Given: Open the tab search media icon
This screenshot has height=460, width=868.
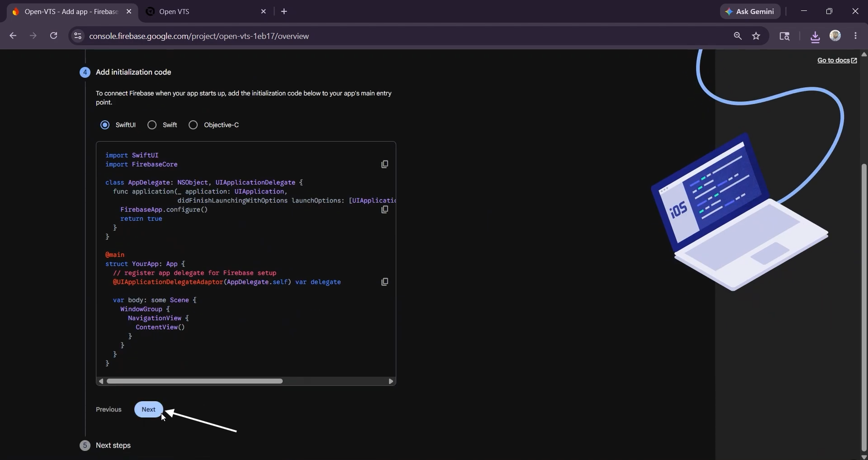Looking at the screenshot, I should (785, 36).
